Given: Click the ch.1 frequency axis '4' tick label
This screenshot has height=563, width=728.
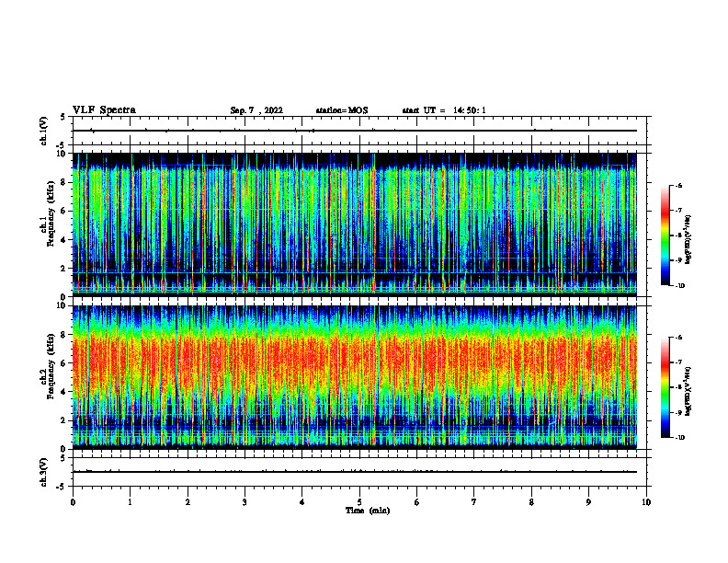Looking at the screenshot, I should click(63, 240).
